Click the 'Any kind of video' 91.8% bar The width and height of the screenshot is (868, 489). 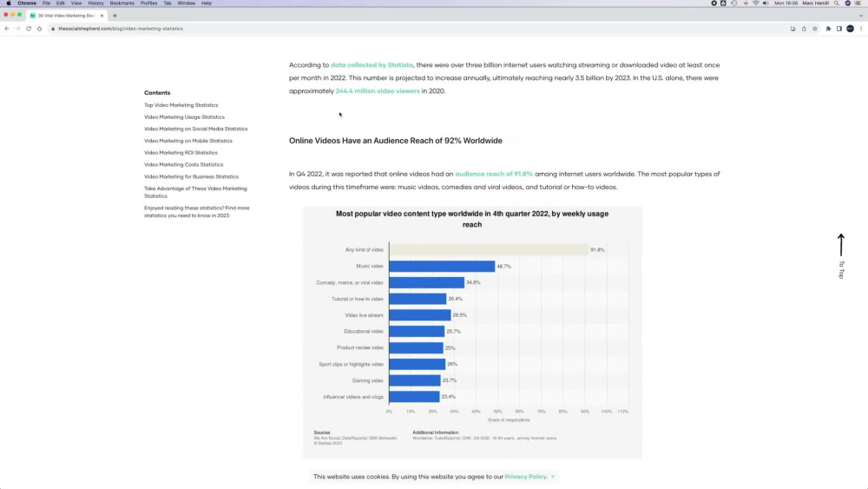pos(489,250)
